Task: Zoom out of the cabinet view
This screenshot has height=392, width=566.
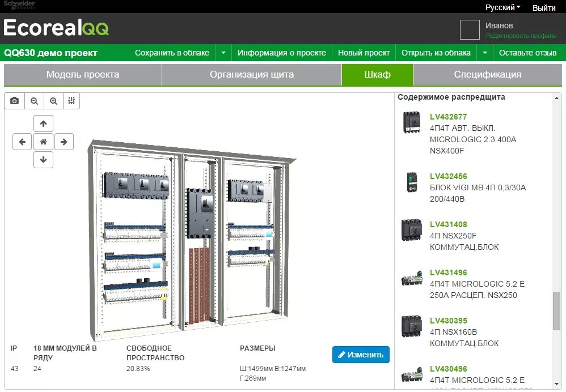Action: click(34, 101)
